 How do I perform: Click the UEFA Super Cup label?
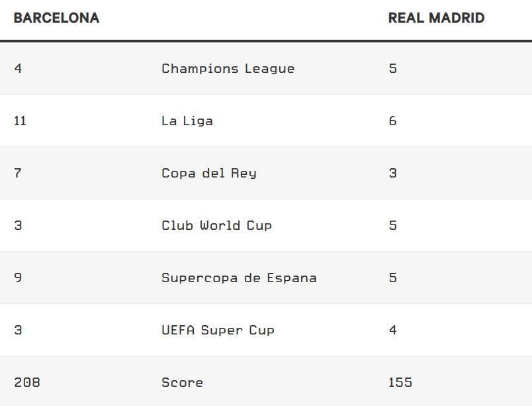tap(218, 330)
